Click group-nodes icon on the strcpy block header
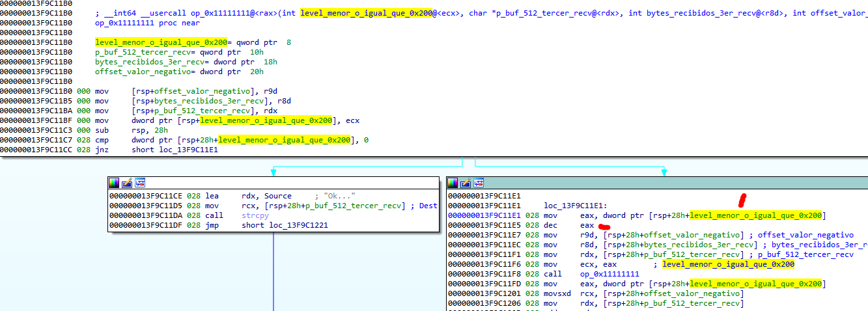 (x=140, y=183)
